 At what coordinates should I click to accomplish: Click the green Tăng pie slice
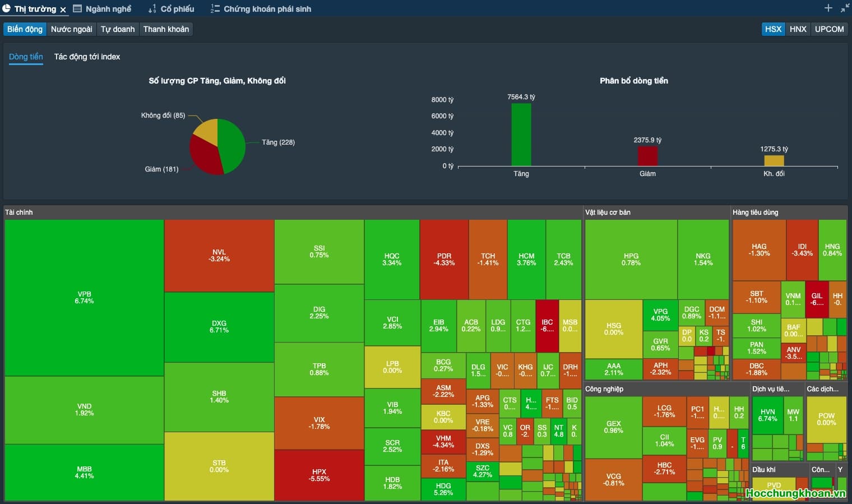[x=233, y=145]
